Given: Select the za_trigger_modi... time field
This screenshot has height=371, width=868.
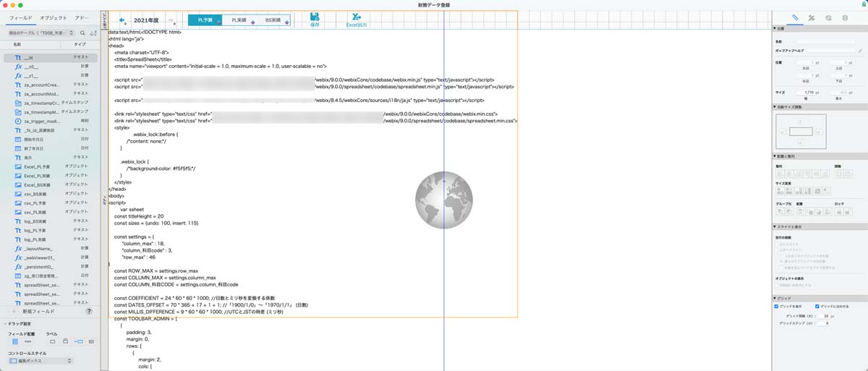Looking at the screenshot, I should tap(51, 121).
